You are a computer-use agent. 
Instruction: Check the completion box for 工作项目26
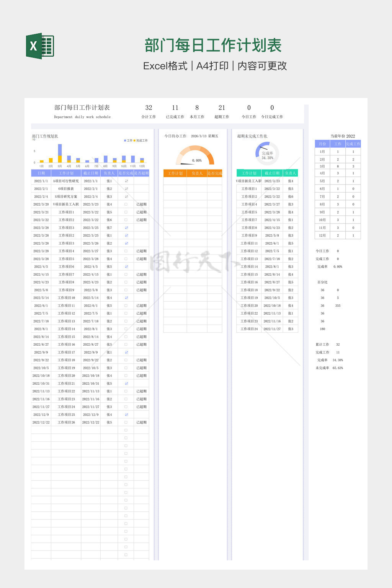126,422
